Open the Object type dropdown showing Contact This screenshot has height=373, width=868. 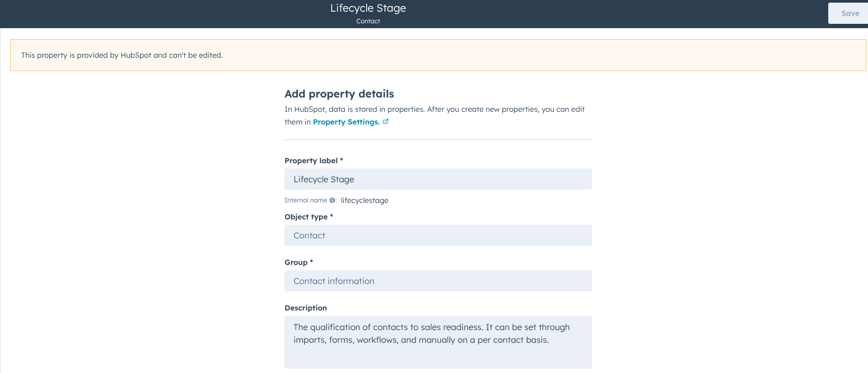pos(438,235)
